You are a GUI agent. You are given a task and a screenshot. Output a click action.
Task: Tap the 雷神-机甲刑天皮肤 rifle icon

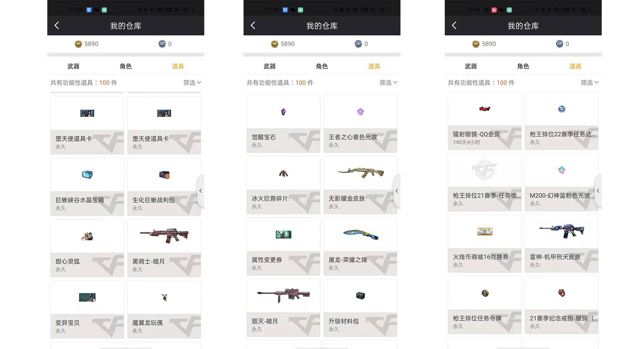coord(561,231)
